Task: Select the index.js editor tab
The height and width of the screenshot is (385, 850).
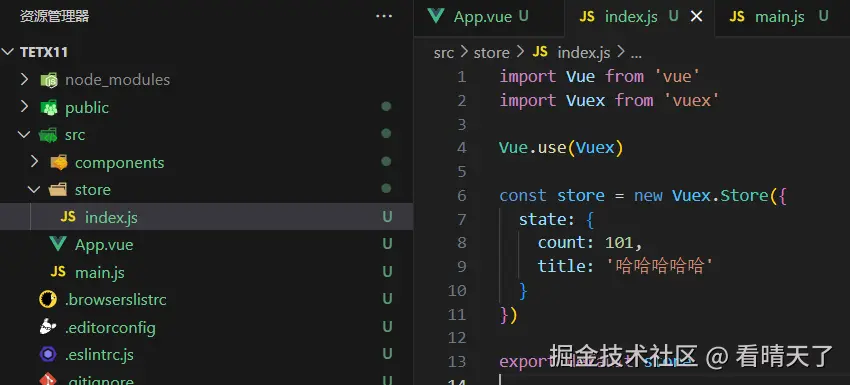Action: [639, 17]
